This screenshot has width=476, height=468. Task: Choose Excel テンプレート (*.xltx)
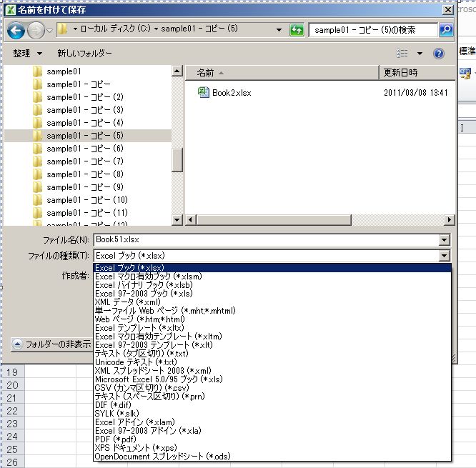pos(272,328)
